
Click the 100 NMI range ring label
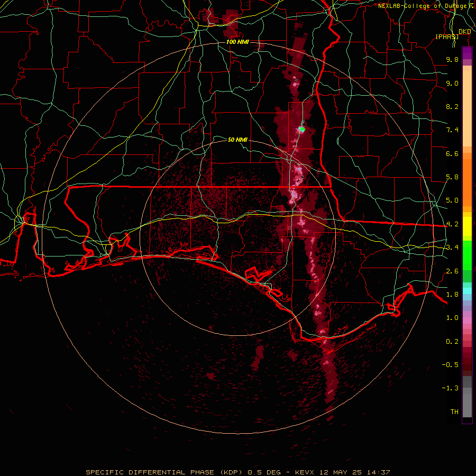point(237,42)
